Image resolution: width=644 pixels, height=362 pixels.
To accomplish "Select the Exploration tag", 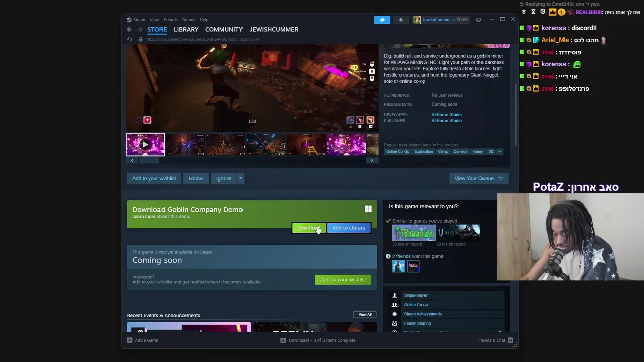I will click(424, 151).
